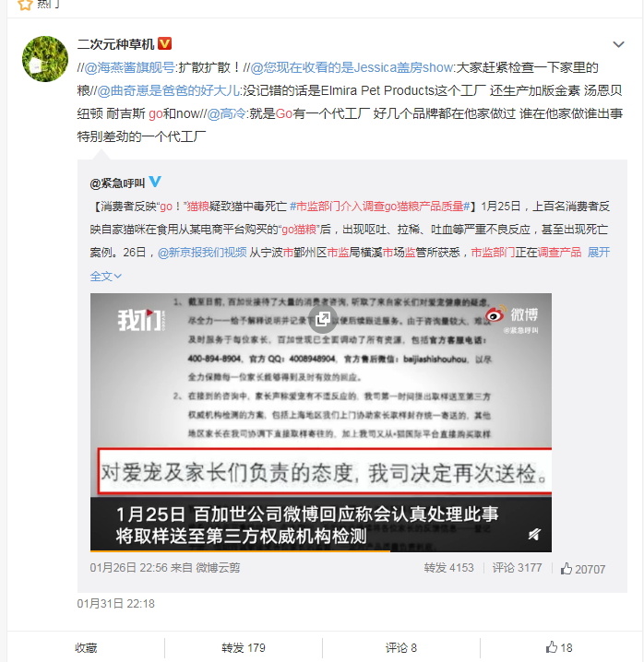Click the orange V verified badge
The image size is (644, 662).
click(x=164, y=43)
